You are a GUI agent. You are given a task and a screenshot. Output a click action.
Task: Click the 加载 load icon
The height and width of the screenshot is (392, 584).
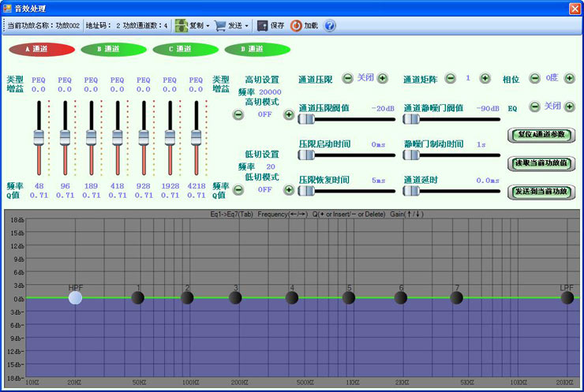click(296, 26)
